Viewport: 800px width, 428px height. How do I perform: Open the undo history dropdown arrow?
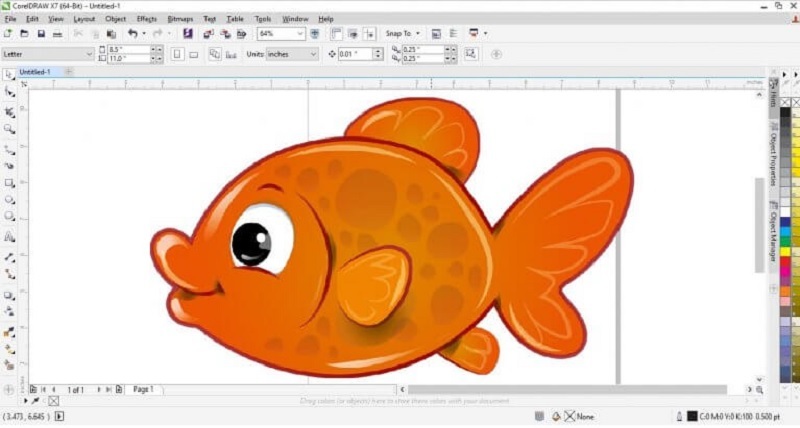(144, 34)
